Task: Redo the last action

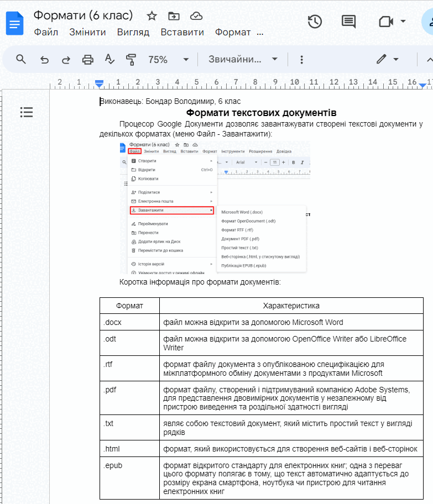Action: pos(66,60)
